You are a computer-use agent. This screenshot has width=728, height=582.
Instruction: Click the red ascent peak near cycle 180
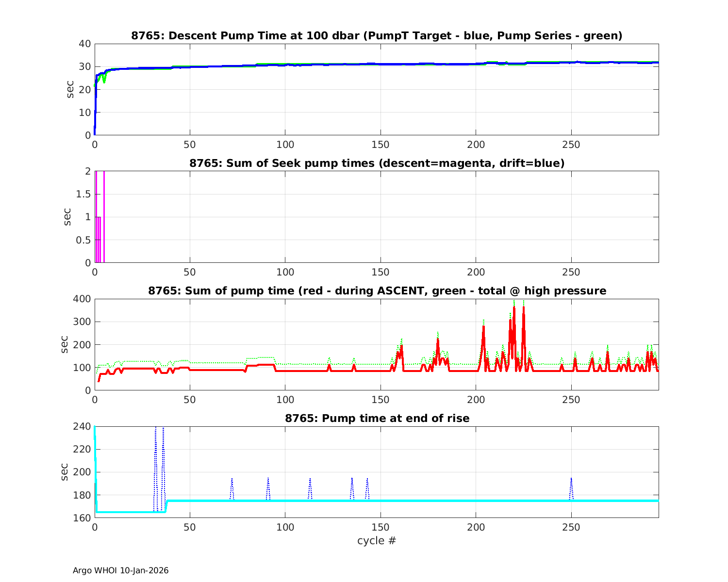click(438, 340)
